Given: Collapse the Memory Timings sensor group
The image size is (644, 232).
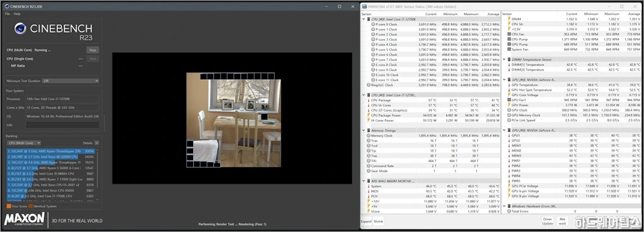Looking at the screenshot, I should click(x=364, y=131).
